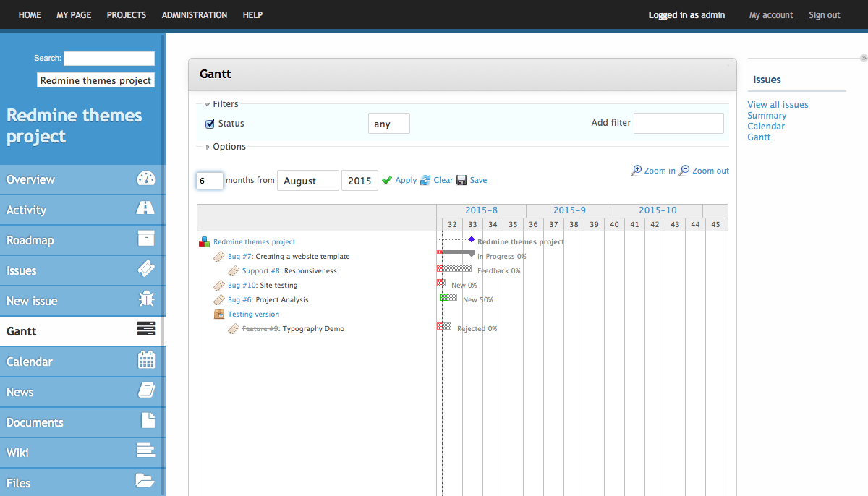Click the 2015-10 month header link
868x496 pixels.
[x=658, y=210]
